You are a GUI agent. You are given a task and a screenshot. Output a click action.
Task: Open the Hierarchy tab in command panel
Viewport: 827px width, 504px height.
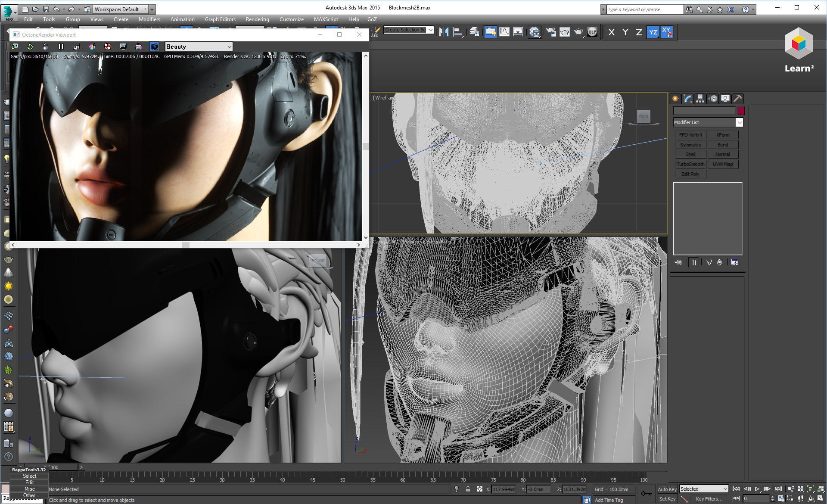point(700,99)
